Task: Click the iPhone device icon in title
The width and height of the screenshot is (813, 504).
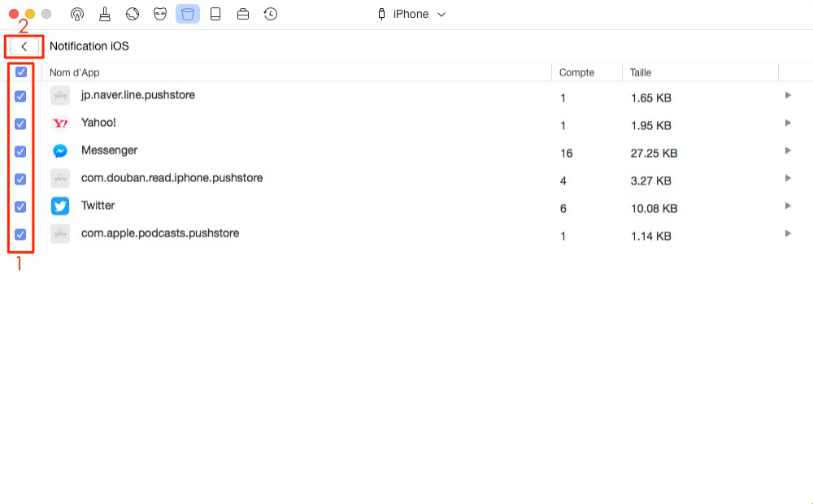Action: point(381,14)
